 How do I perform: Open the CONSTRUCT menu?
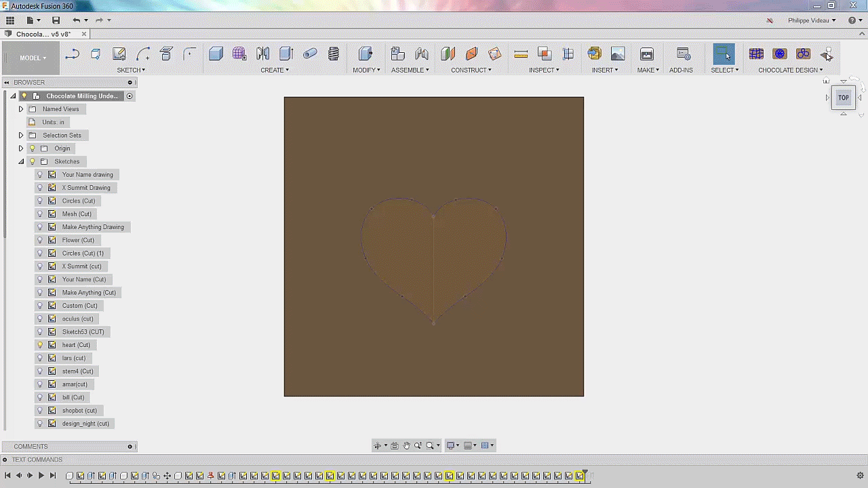pyautogui.click(x=471, y=70)
